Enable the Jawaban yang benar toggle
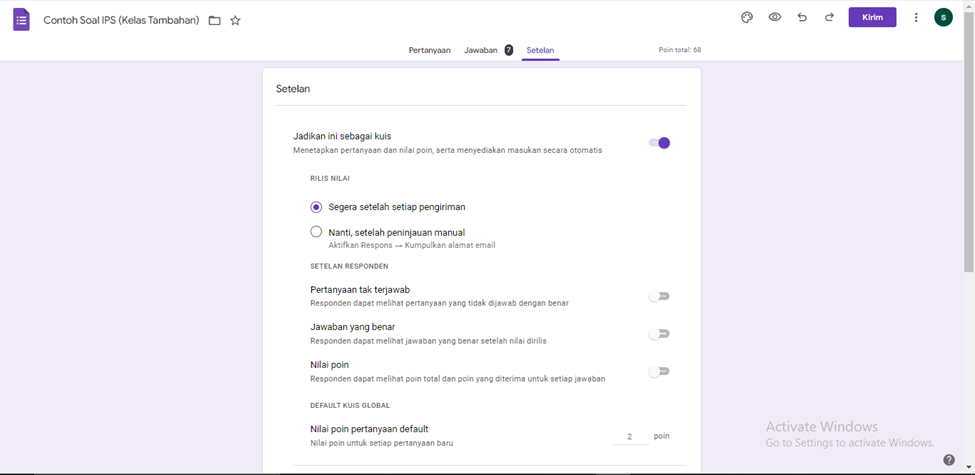Screen dimensions: 975x475 pyautogui.click(x=658, y=334)
